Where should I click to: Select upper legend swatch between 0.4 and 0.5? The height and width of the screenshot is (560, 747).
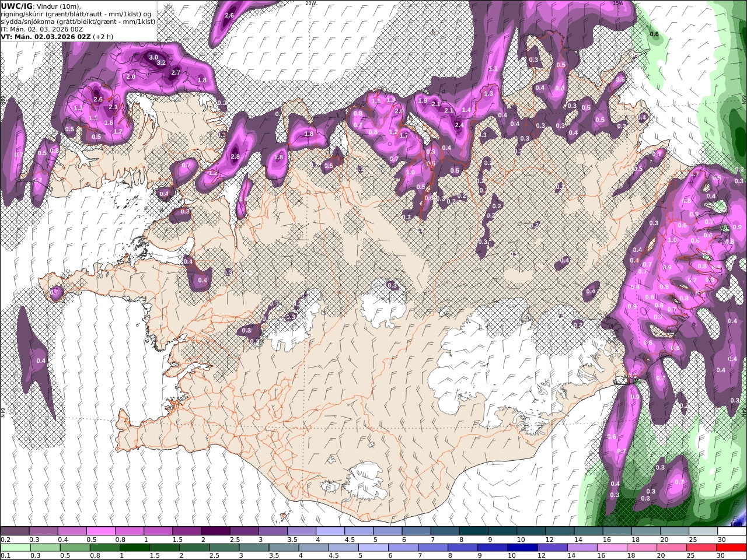tap(72, 531)
